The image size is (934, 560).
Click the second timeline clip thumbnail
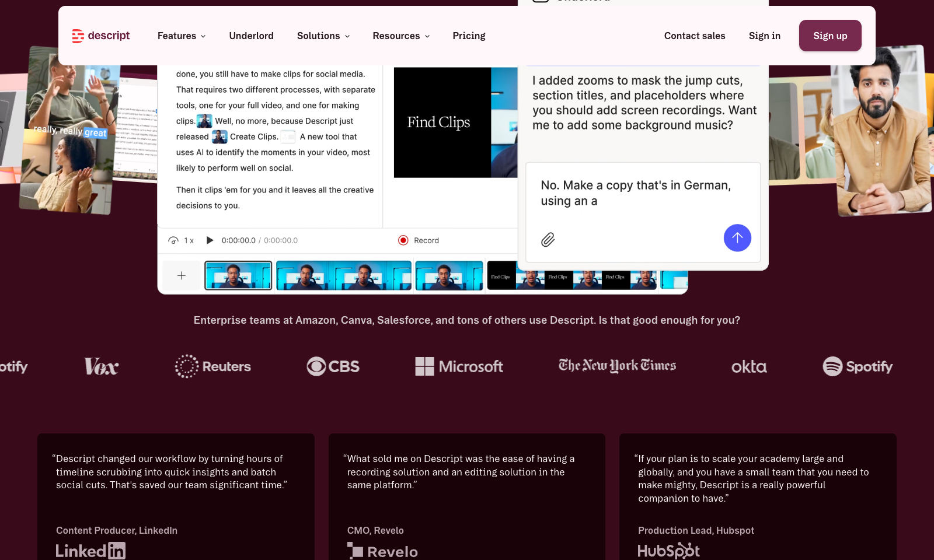click(x=344, y=275)
